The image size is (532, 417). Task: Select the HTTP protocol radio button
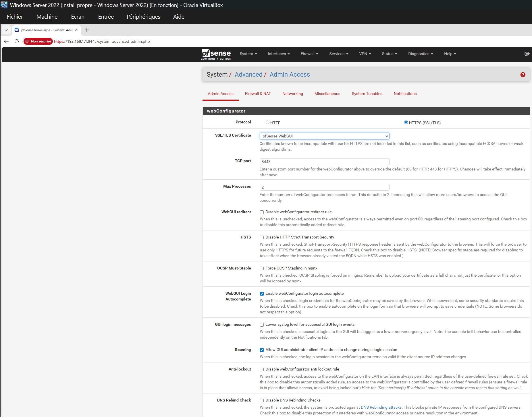click(267, 122)
